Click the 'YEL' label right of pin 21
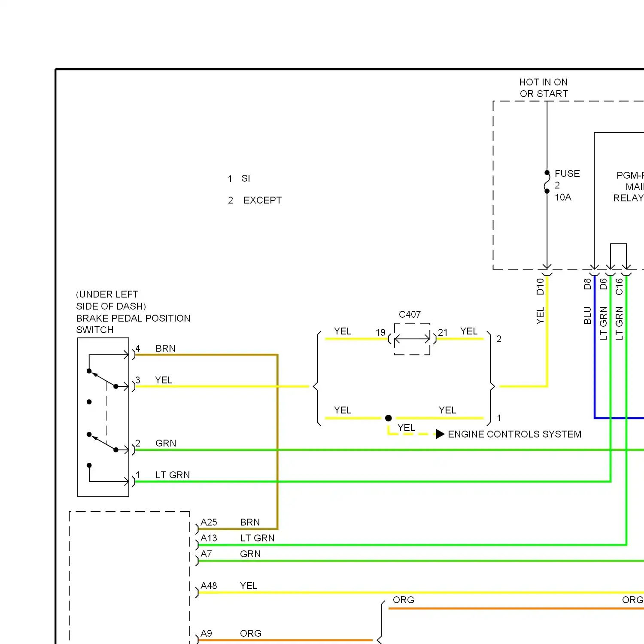 point(469,331)
